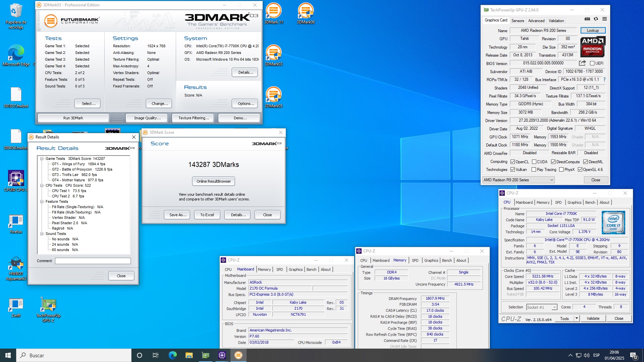The image size is (644, 362).
Task: Open Tools dropdown arrow in CPU-Z
Action: [x=577, y=318]
